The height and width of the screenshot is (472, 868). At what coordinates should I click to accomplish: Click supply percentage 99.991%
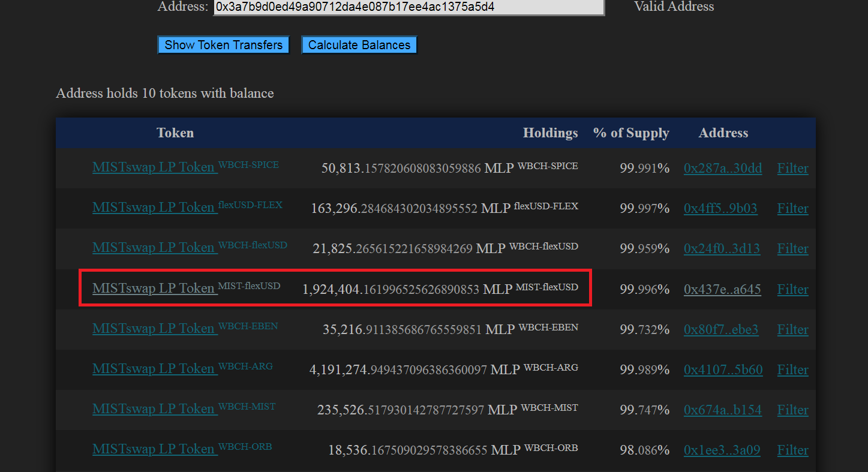point(645,168)
